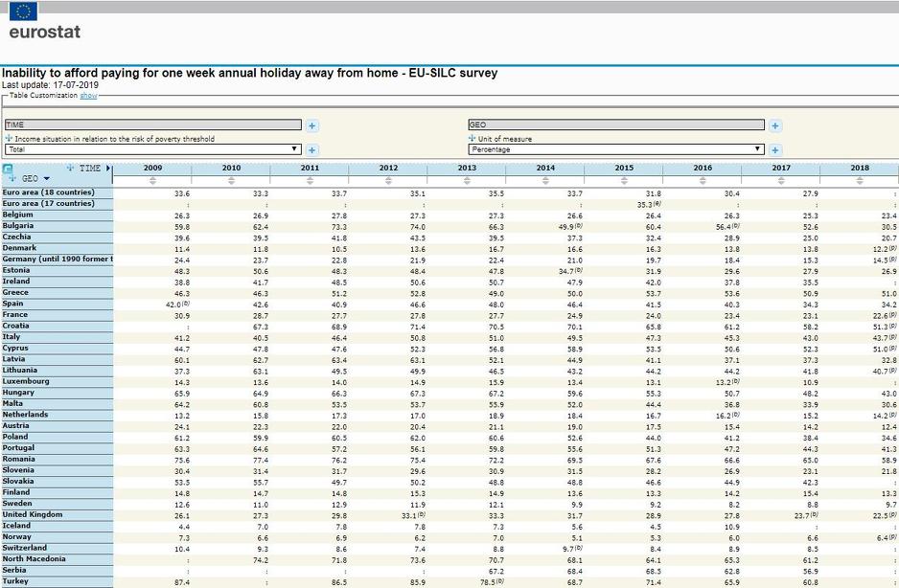
Task: Sort the table by the 2013 column
Action: point(467,180)
